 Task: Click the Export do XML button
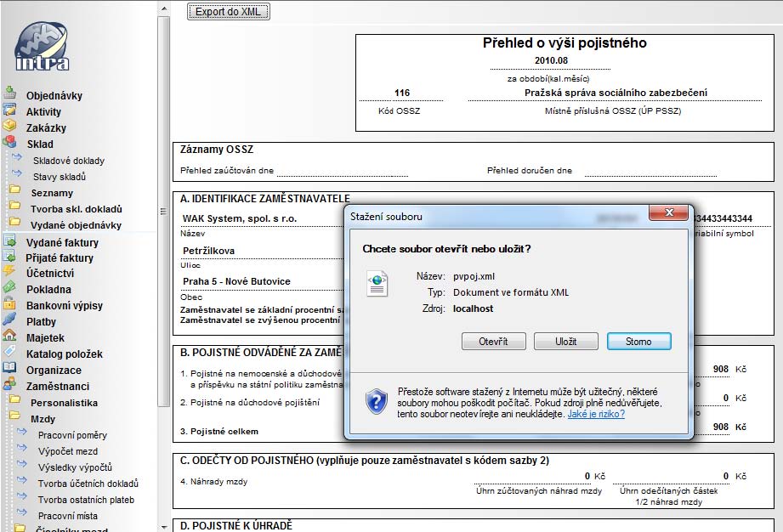(228, 11)
